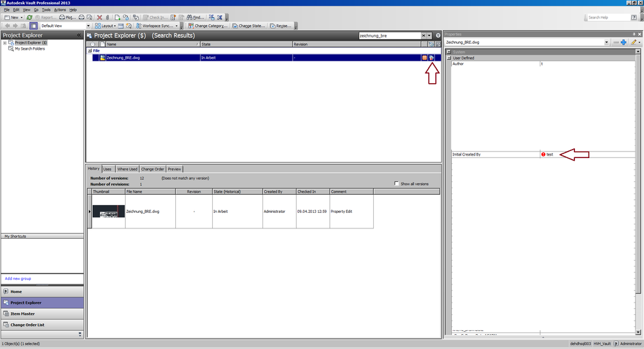Open the Change Order List section

43,324
